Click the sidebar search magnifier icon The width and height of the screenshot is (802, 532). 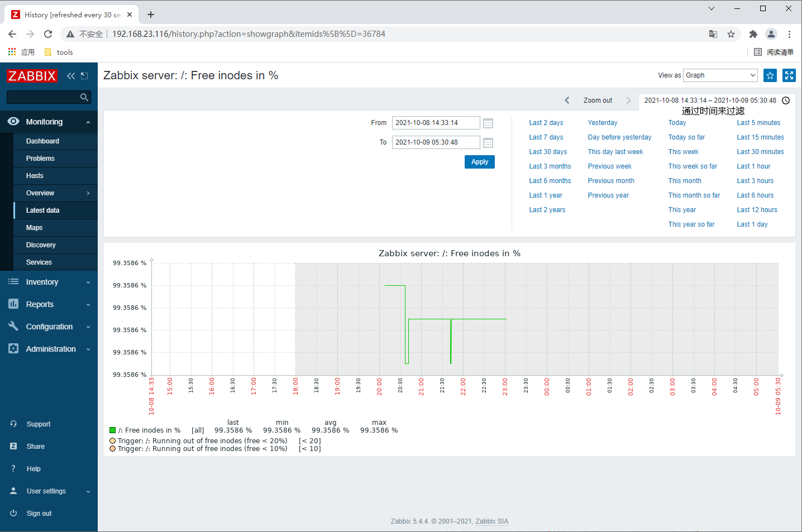tap(84, 97)
